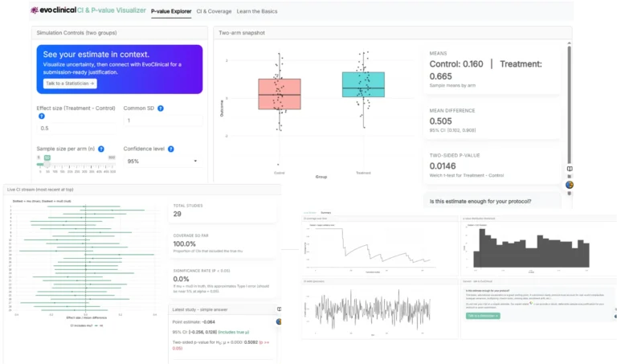
Task: Click the help icon beside Sample size per arm
Action: coord(100,149)
